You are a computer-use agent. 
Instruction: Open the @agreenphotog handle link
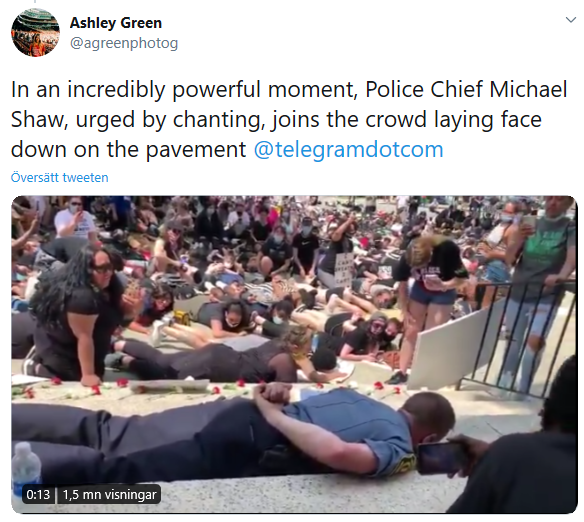click(124, 43)
